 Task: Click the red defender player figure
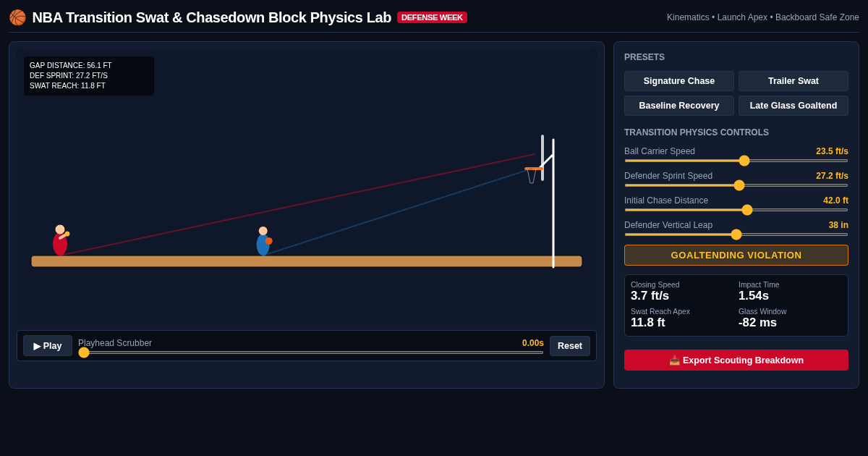point(60,240)
